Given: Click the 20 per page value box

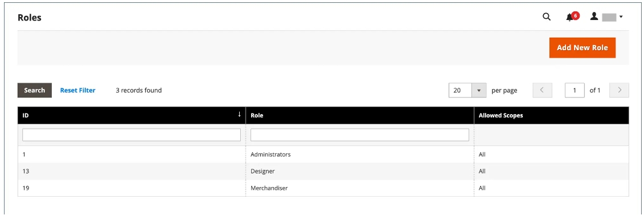Looking at the screenshot, I should click(461, 90).
